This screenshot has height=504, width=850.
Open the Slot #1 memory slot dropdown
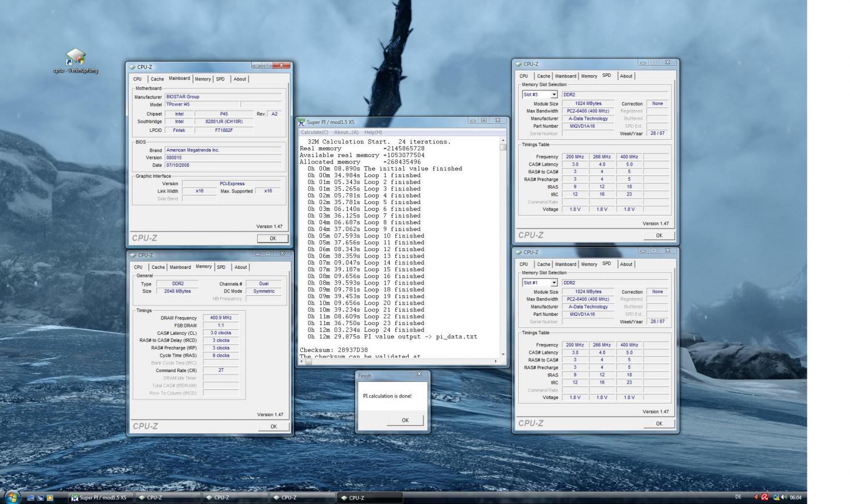554,283
